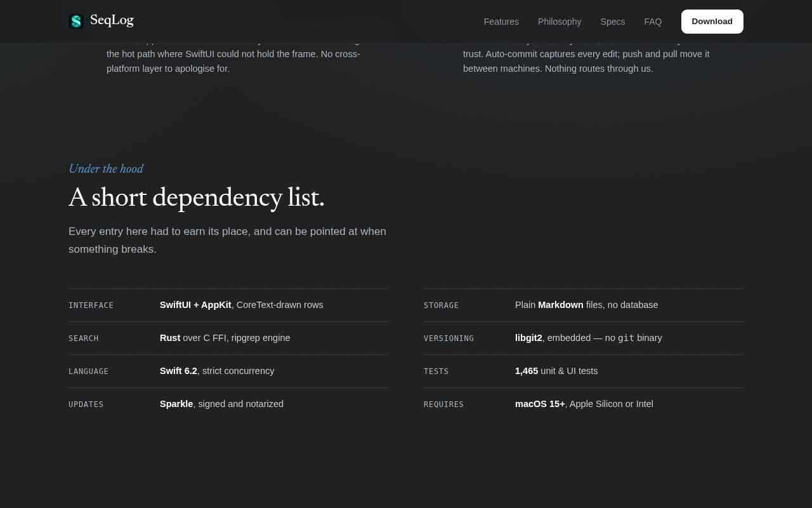Screen dimensions: 812x508
Task: Click the STORAGE row label
Action: (441, 305)
